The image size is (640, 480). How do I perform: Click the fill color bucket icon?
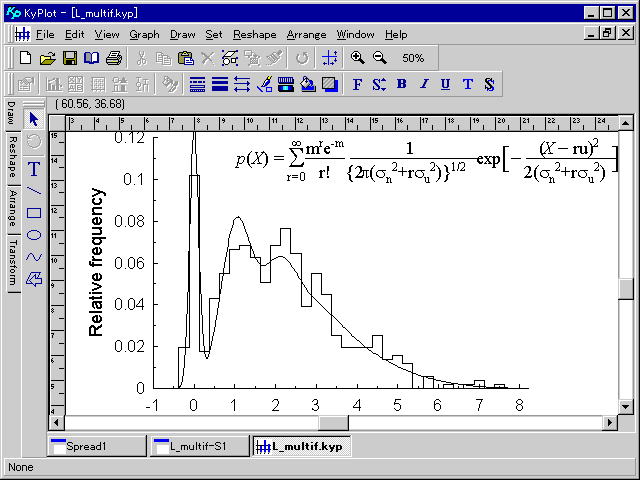point(308,84)
